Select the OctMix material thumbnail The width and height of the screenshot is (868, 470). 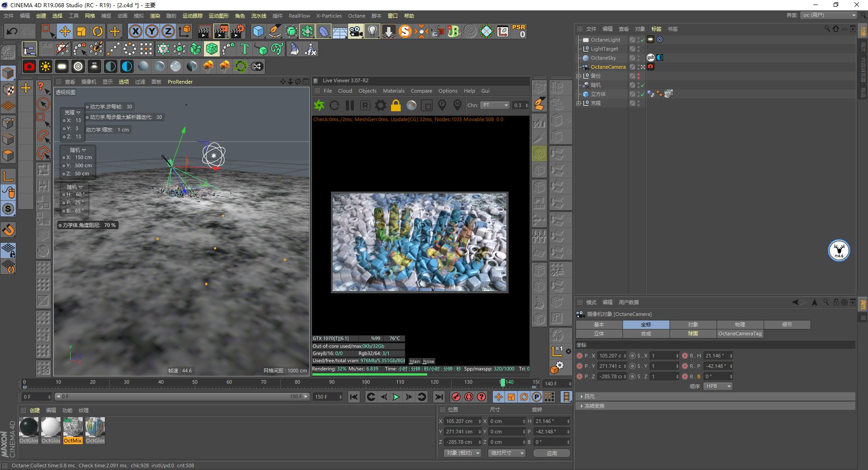72,427
